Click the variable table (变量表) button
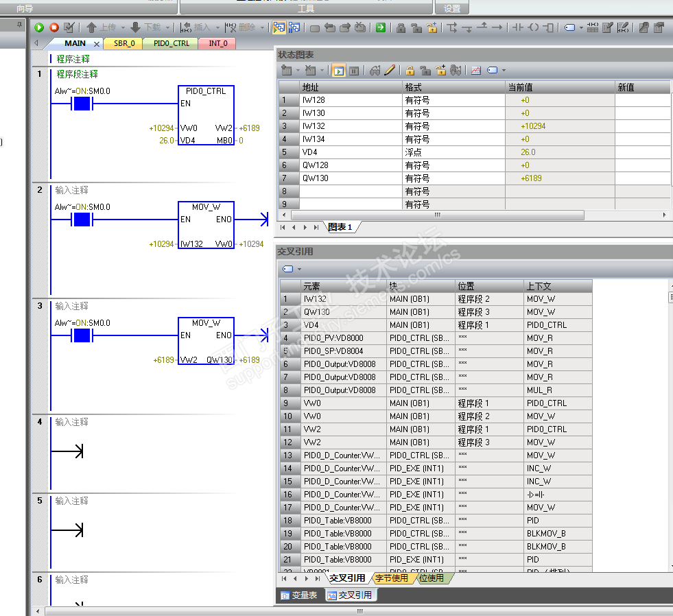673x616 pixels. tap(299, 595)
